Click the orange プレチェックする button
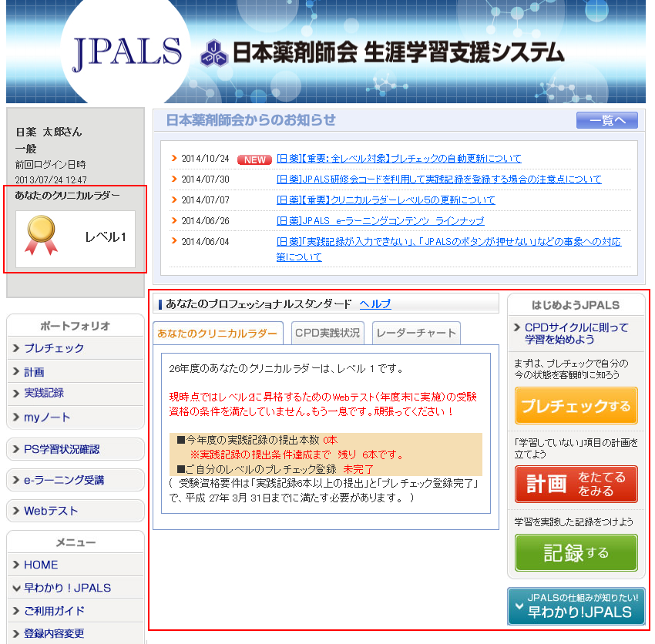Viewport: 655px width, 644px height. pyautogui.click(x=576, y=405)
